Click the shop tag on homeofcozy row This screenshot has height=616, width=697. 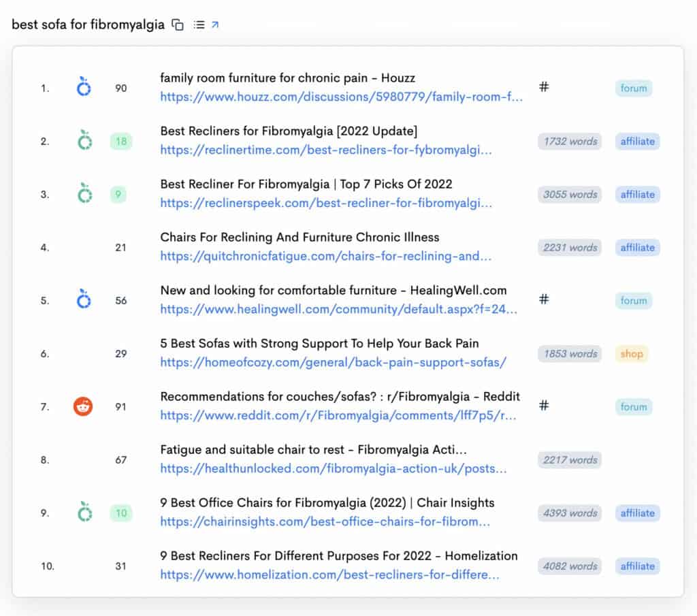click(632, 354)
